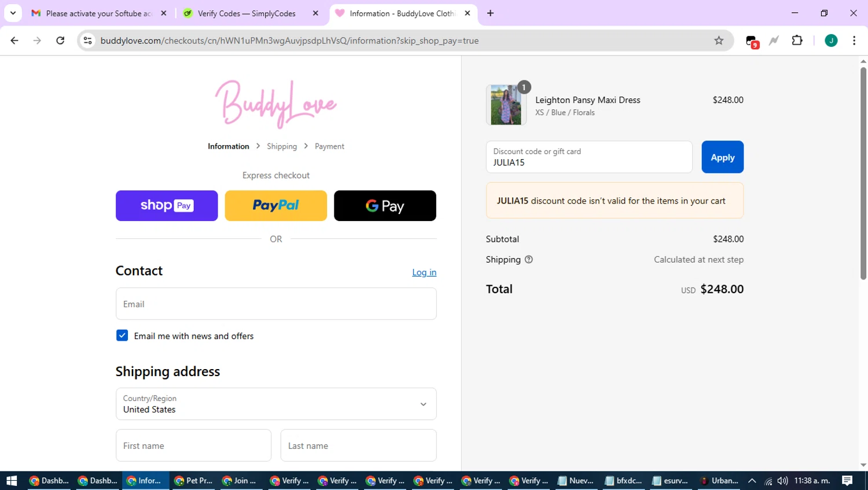Go back with the browser back arrow
Image resolution: width=868 pixels, height=490 pixels.
coord(14,40)
